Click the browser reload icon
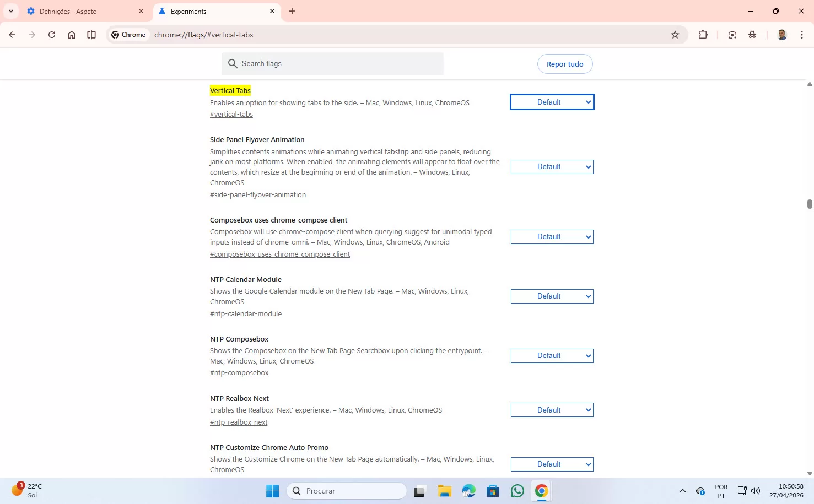 [52, 35]
